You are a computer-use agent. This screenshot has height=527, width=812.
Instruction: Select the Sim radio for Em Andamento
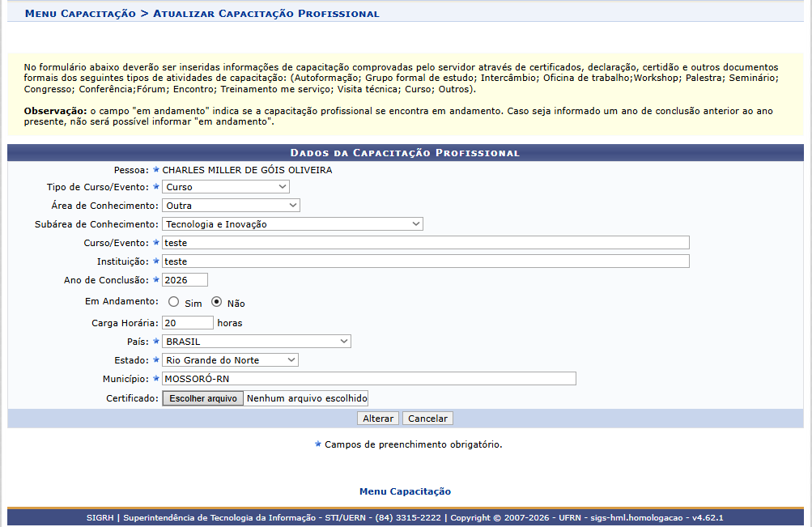(173, 302)
